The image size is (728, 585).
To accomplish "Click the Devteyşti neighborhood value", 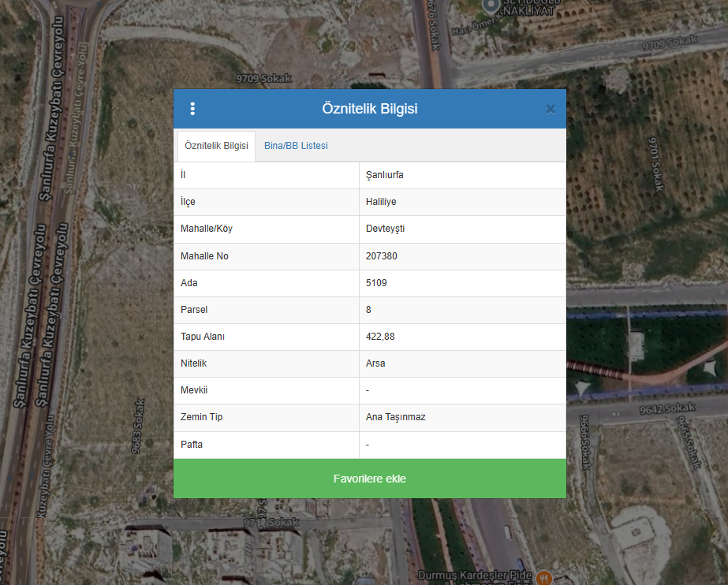I will click(x=386, y=229).
